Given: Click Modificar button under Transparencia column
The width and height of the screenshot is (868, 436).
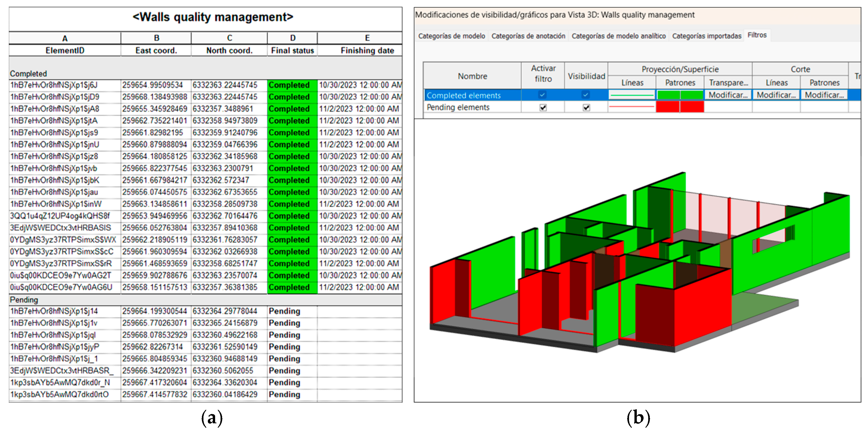Looking at the screenshot, I should [x=728, y=95].
